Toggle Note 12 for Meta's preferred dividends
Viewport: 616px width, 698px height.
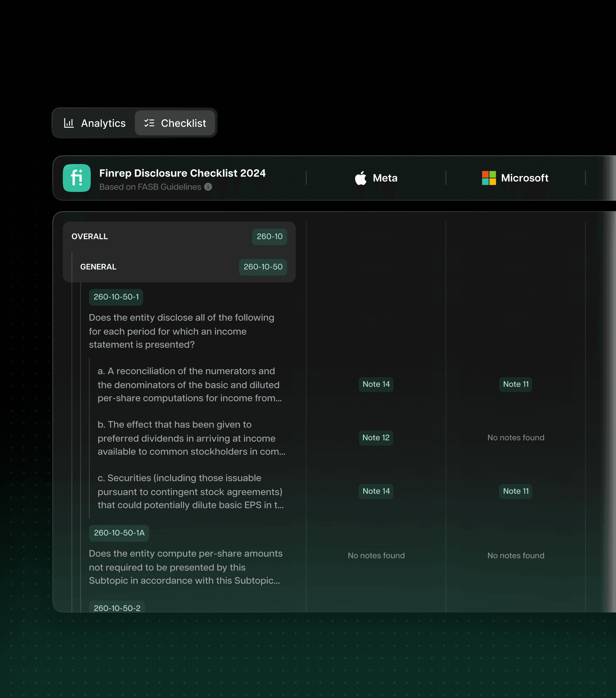point(375,438)
